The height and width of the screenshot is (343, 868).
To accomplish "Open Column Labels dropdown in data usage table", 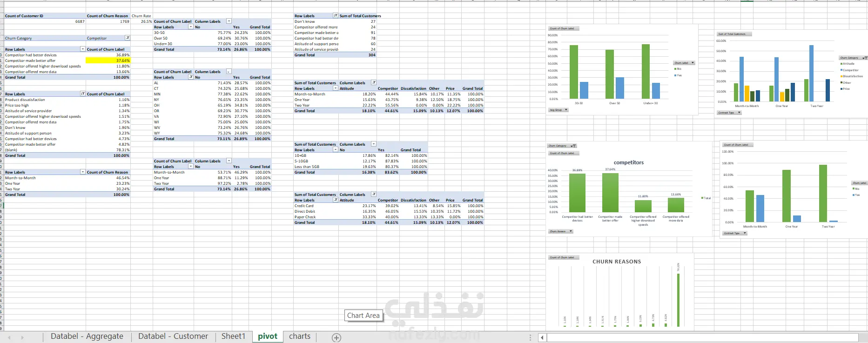I will tap(373, 144).
